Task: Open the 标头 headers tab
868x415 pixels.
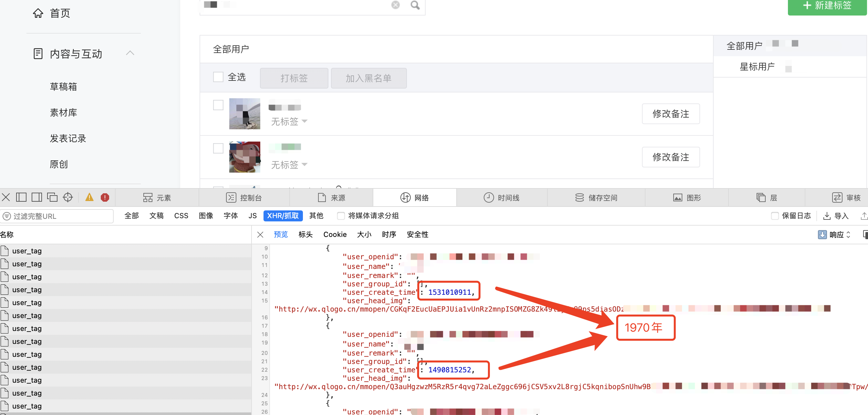Action: pos(305,234)
